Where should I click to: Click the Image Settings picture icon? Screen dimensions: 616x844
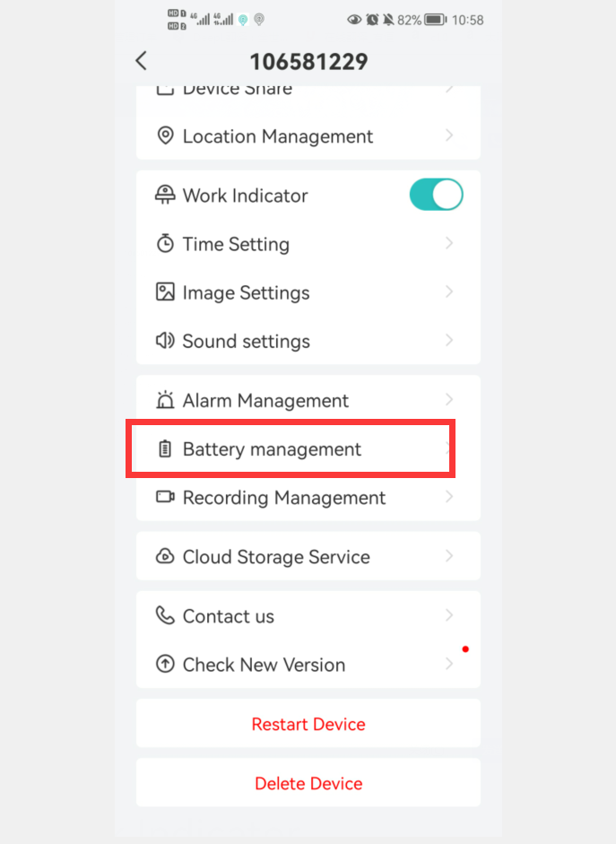[165, 291]
